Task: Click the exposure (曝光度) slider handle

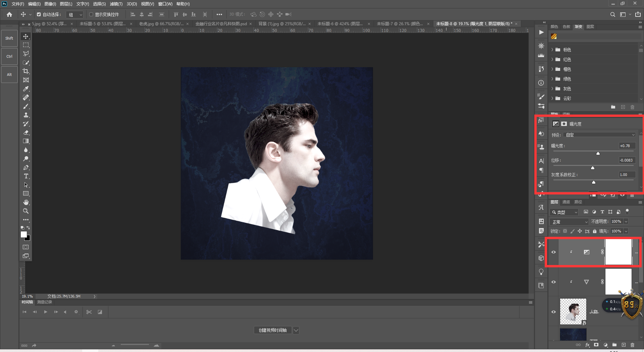Action: pyautogui.click(x=598, y=153)
